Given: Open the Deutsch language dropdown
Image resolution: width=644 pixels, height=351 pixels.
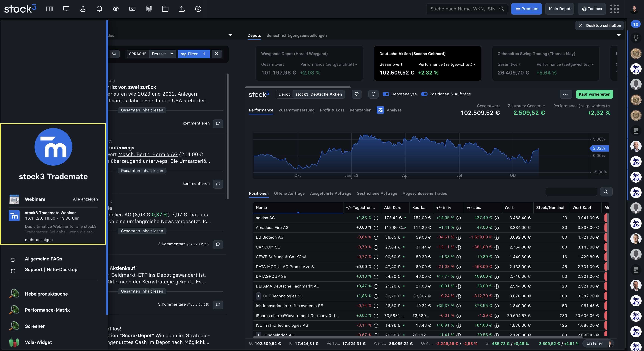Looking at the screenshot, I should 162,54.
